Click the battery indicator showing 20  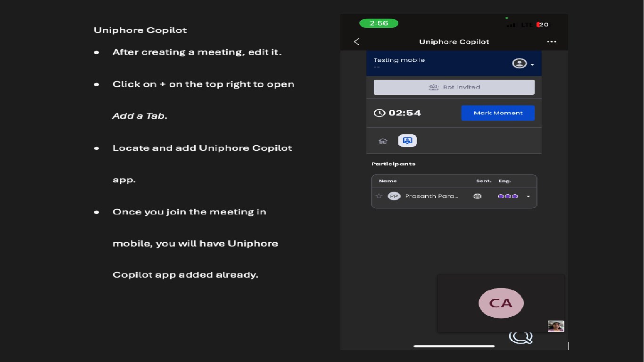coord(543,25)
